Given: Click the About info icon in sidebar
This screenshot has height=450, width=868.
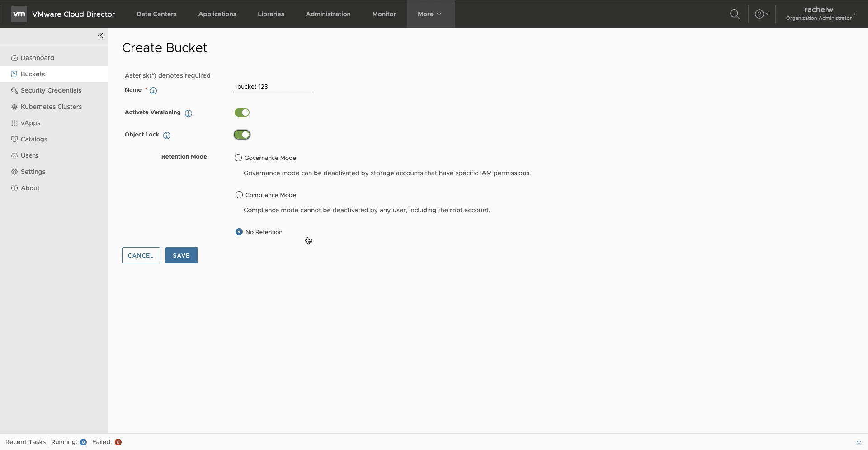Looking at the screenshot, I should (x=14, y=188).
